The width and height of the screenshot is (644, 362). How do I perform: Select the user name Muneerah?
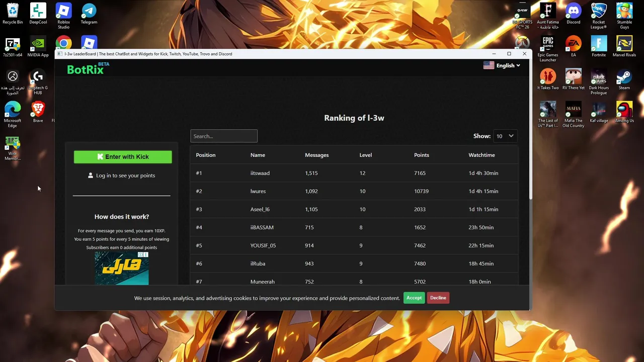click(x=263, y=282)
